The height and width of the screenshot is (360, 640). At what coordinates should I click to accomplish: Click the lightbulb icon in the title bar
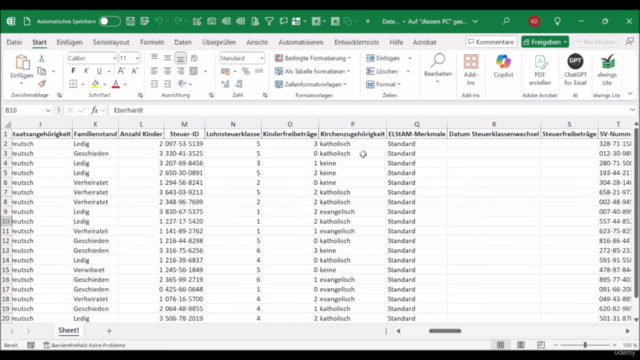coord(557,21)
